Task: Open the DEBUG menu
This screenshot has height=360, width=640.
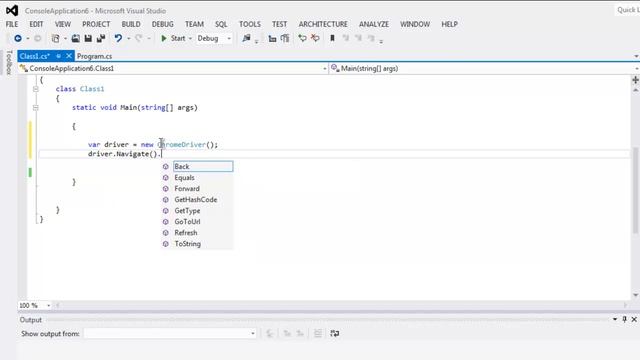Action: (x=162, y=24)
